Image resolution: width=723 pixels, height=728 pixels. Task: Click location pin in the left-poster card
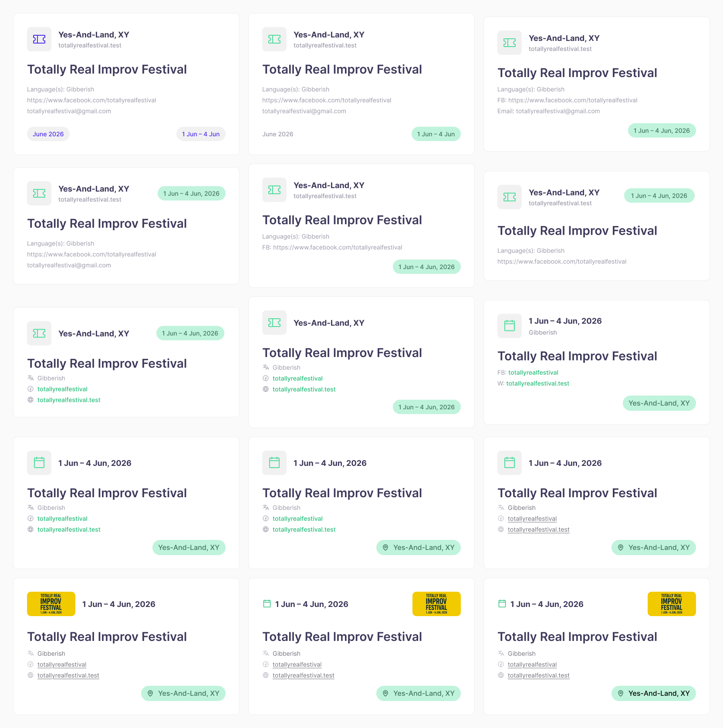pos(150,694)
